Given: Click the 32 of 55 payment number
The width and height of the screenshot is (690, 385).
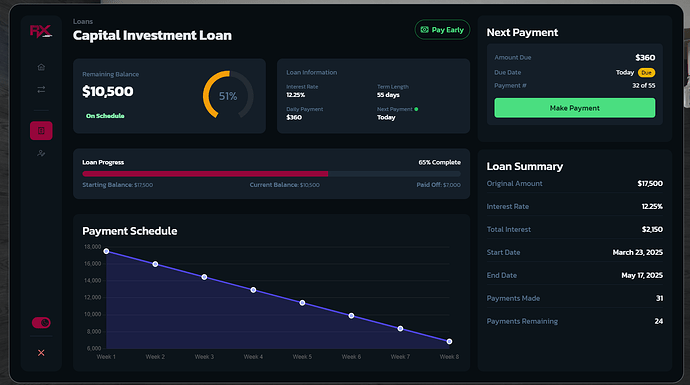Looking at the screenshot, I should coord(644,85).
